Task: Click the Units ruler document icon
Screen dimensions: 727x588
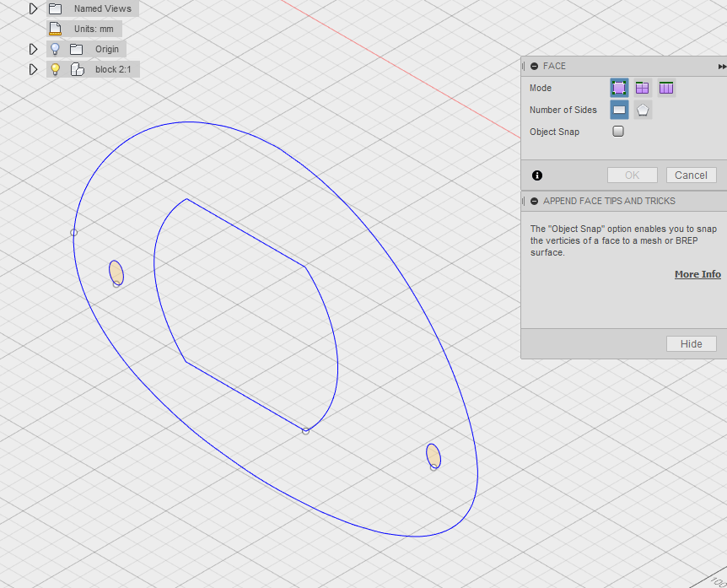Action: coord(55,29)
